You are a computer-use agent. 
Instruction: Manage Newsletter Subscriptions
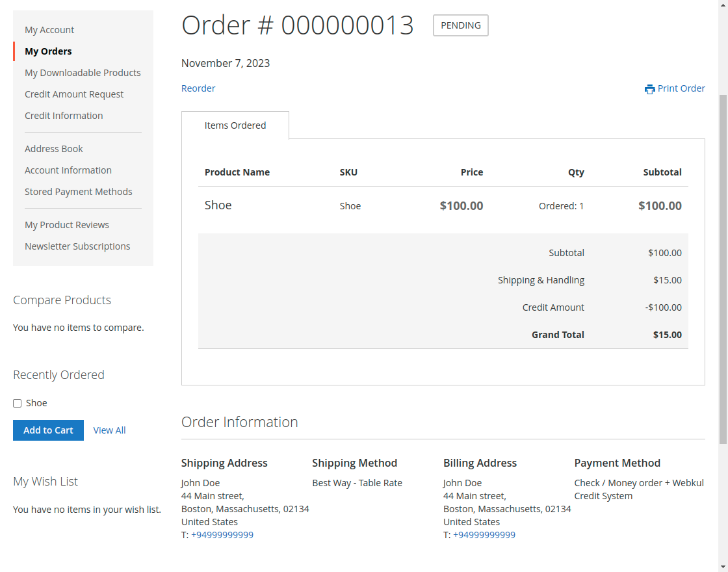[77, 246]
